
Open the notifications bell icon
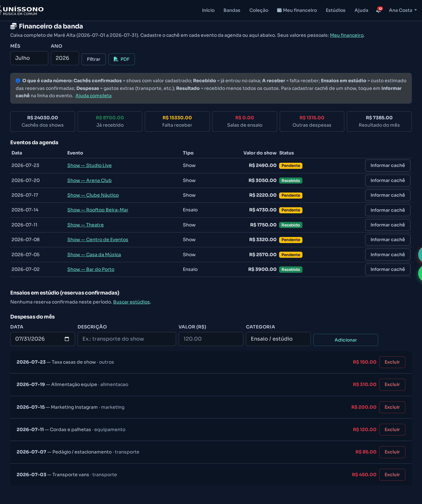pyautogui.click(x=378, y=10)
